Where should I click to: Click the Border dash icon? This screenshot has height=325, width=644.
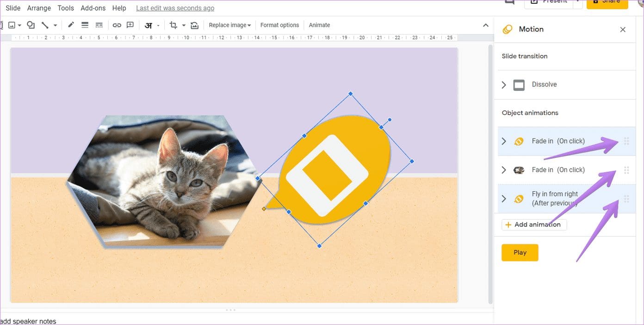pyautogui.click(x=99, y=25)
